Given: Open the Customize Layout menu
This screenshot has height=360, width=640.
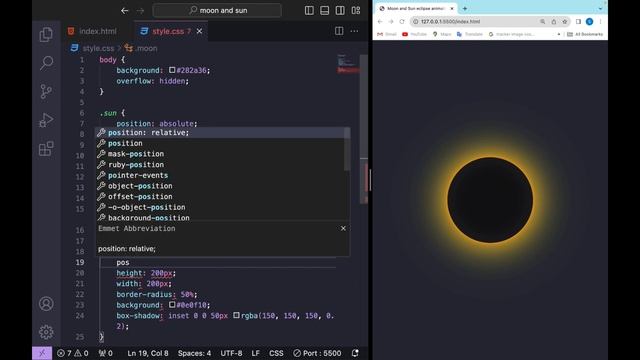Looking at the screenshot, I should (356, 11).
